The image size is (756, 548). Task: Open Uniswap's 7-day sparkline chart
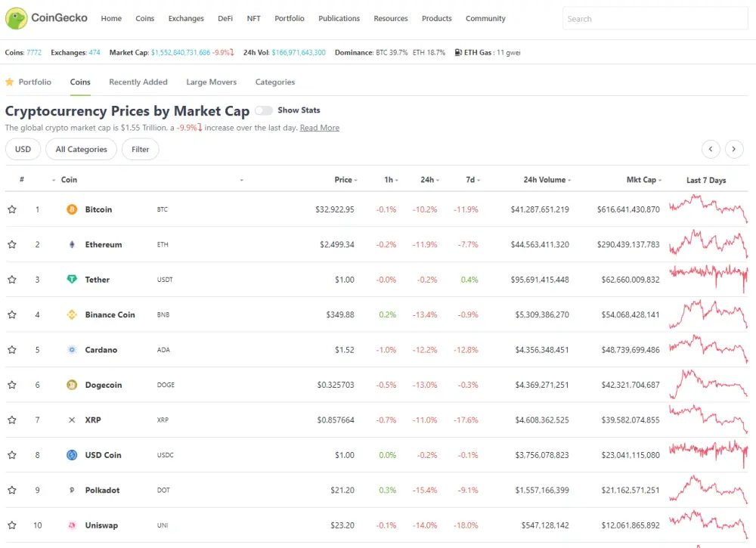click(x=708, y=525)
